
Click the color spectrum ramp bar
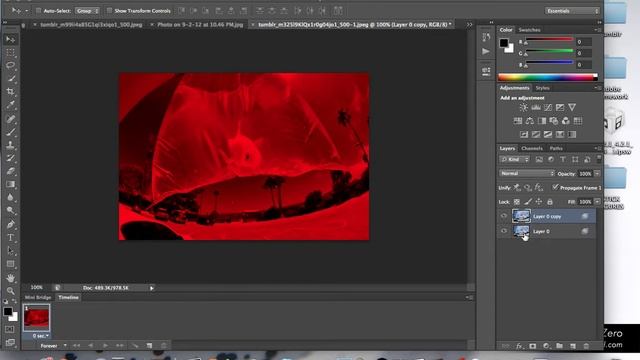pyautogui.click(x=547, y=77)
